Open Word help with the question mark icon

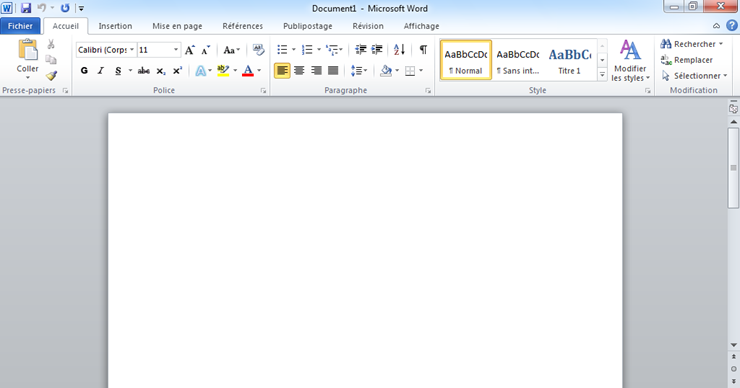pyautogui.click(x=732, y=25)
